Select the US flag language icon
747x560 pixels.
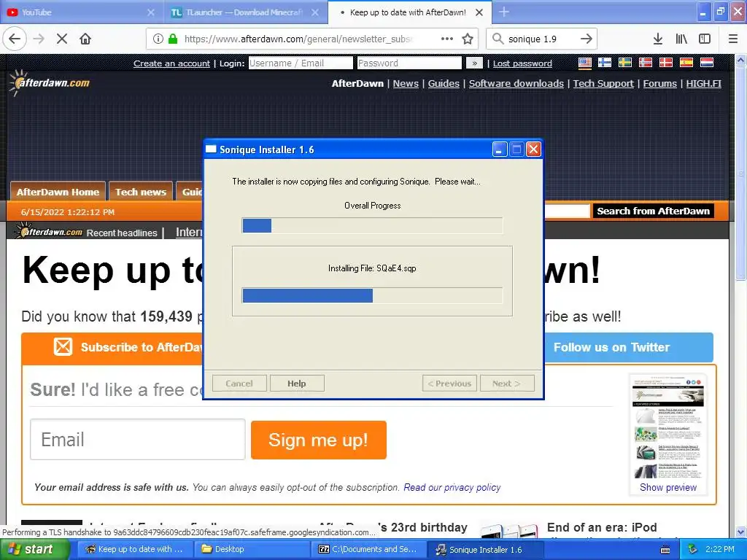(584, 63)
